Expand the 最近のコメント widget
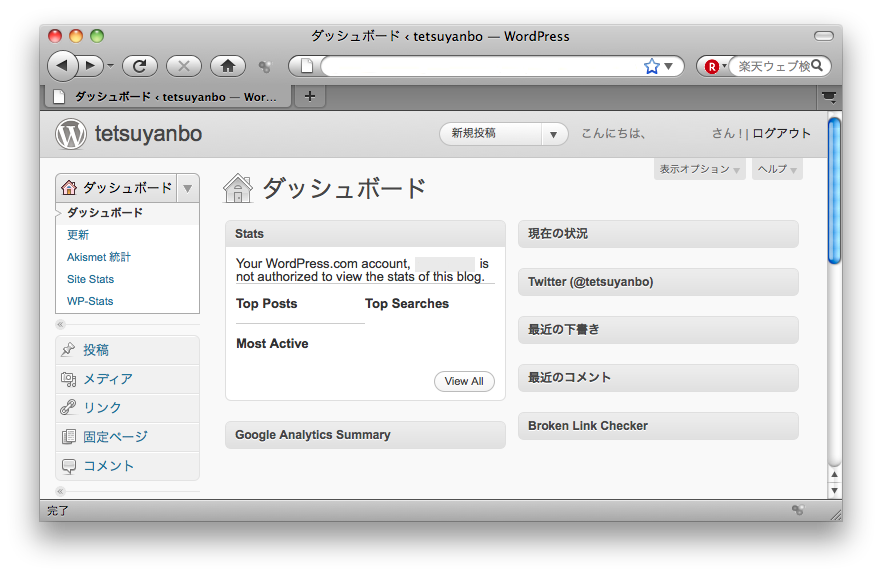The image size is (882, 576). coord(658,377)
